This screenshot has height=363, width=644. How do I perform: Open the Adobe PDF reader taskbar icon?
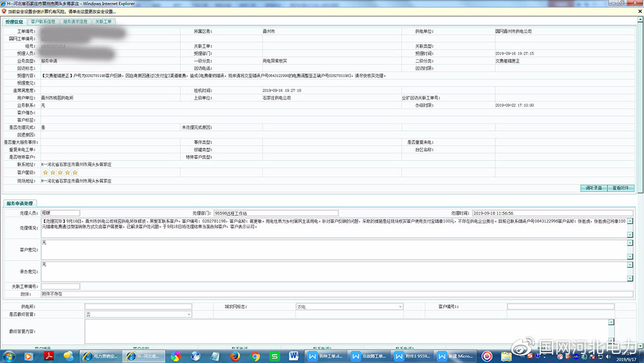[48, 356]
